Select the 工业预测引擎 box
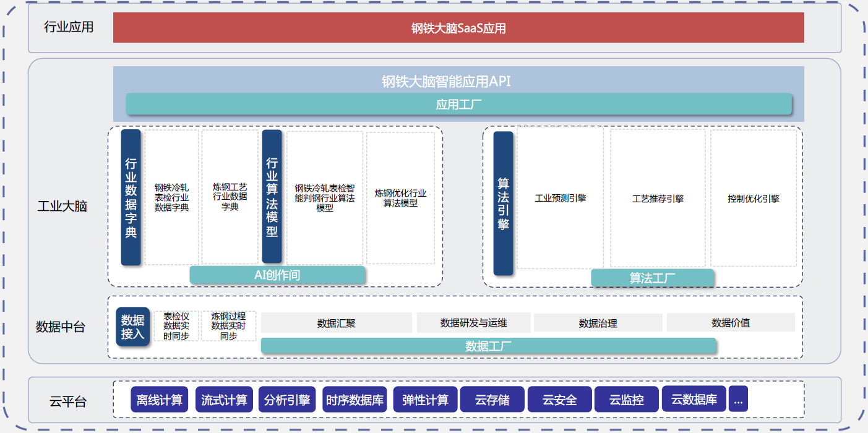Image resolution: width=868 pixels, height=433 pixels. 560,199
